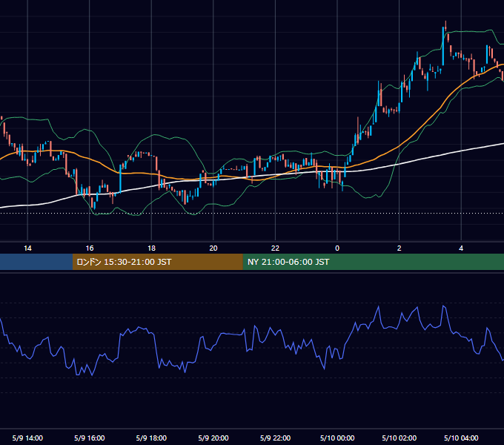
Task: Click the hour label 14 on price axis
Action: coord(27,248)
